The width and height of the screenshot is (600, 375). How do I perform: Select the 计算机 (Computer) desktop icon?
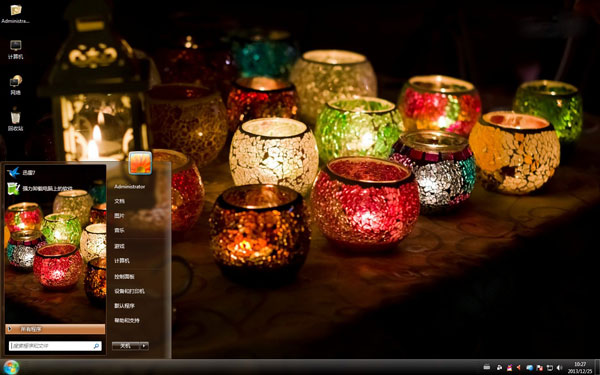pyautogui.click(x=15, y=50)
